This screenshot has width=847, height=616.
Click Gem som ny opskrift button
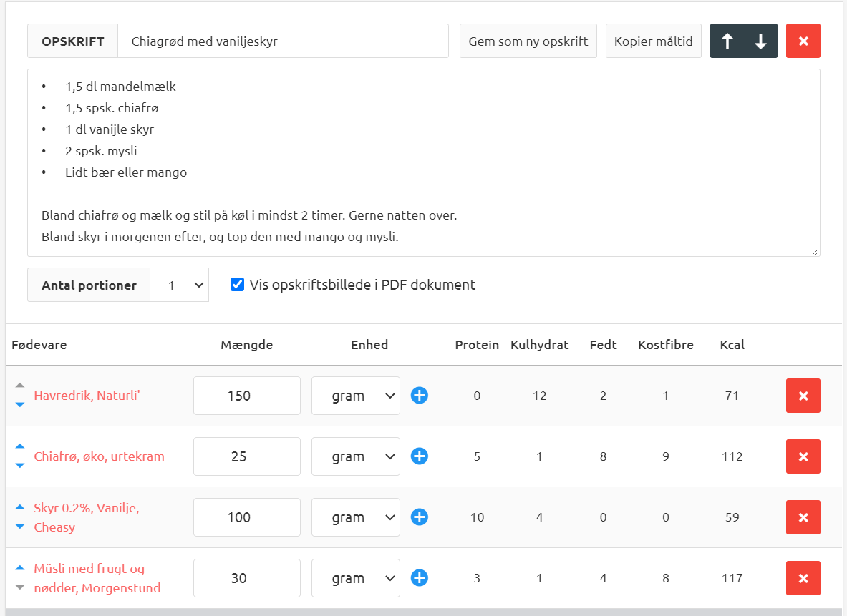pyautogui.click(x=528, y=41)
